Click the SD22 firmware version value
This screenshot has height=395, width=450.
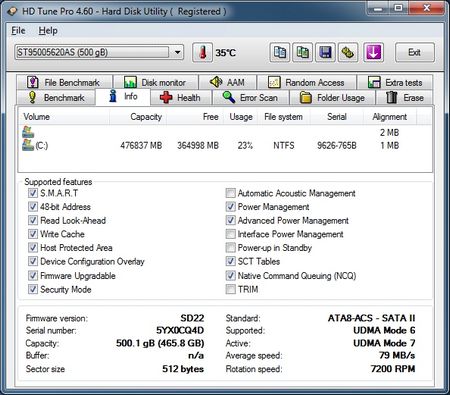pyautogui.click(x=192, y=318)
